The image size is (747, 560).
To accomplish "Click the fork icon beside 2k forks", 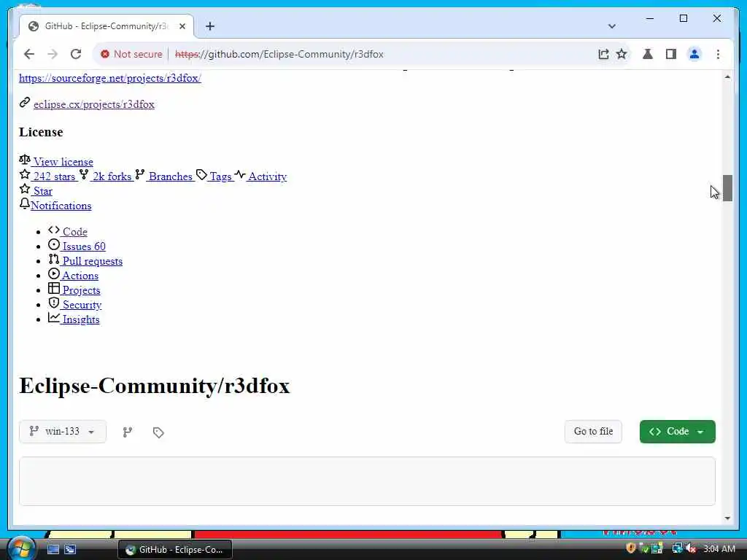I will (x=84, y=175).
